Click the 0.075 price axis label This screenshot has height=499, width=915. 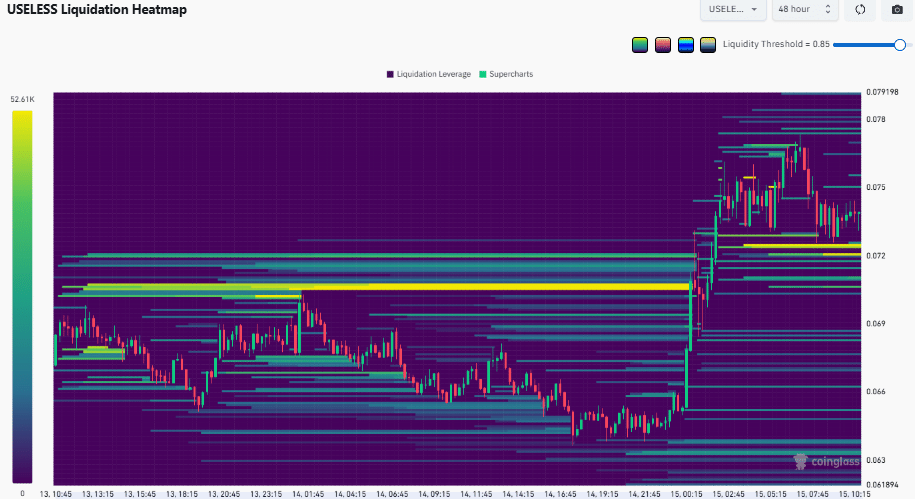point(876,187)
